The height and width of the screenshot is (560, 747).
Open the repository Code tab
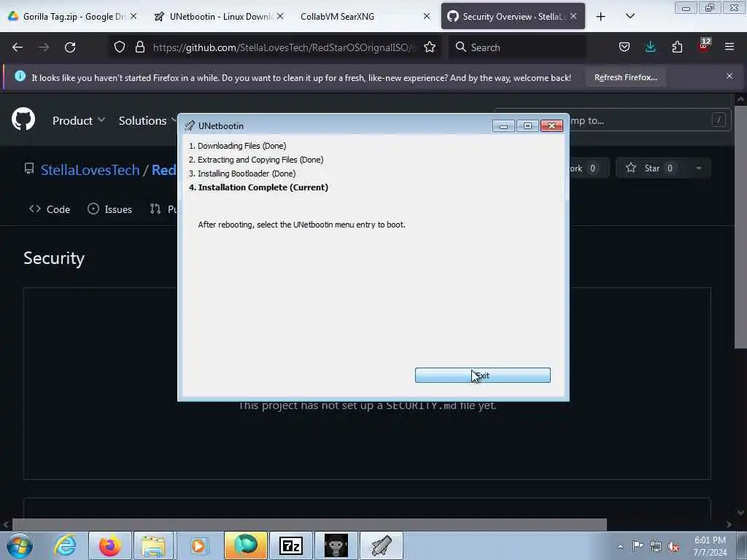point(50,209)
